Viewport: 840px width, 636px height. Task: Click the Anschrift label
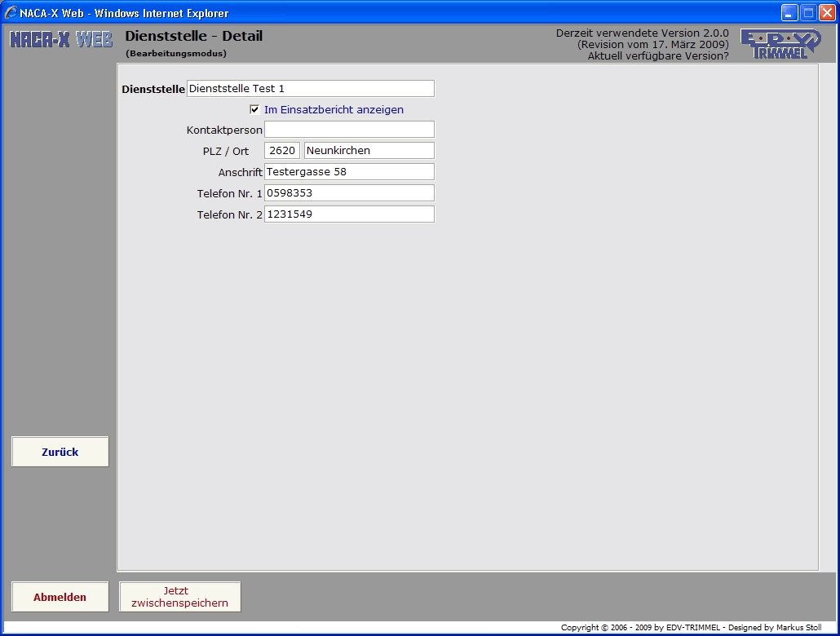click(x=240, y=173)
